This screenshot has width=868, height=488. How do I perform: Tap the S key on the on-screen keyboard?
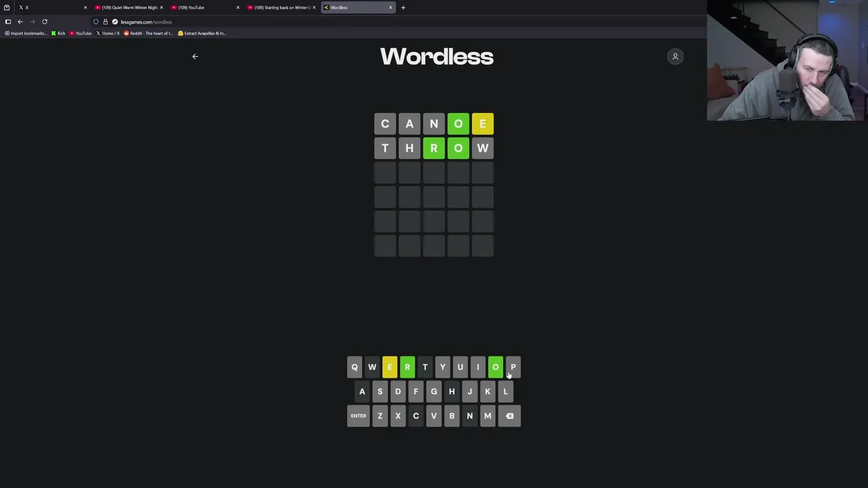(380, 392)
